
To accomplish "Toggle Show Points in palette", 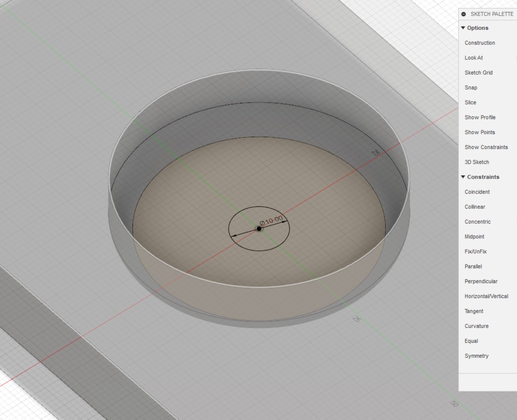I will tap(480, 132).
